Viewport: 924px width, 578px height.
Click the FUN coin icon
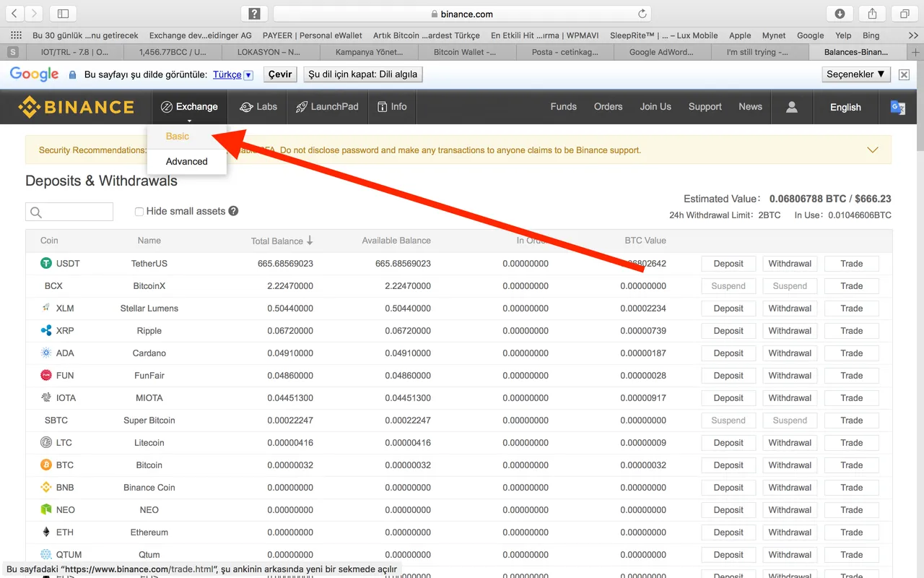point(46,376)
